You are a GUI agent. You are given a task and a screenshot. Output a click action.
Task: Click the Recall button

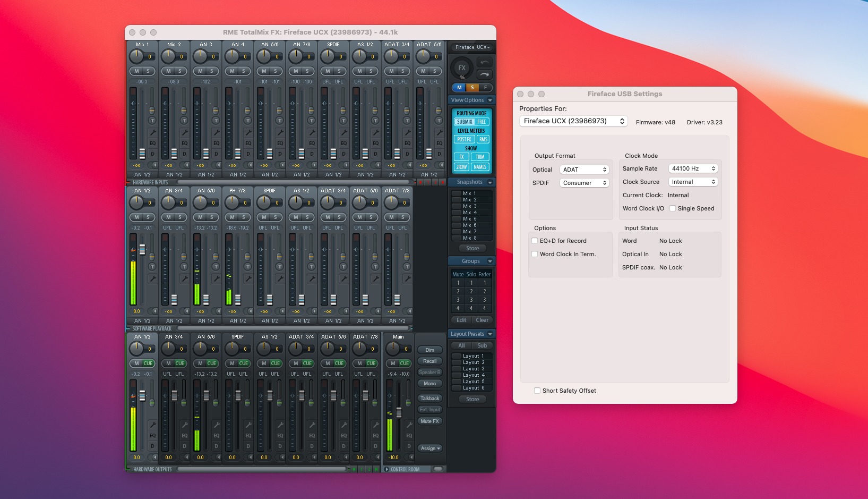coord(430,361)
